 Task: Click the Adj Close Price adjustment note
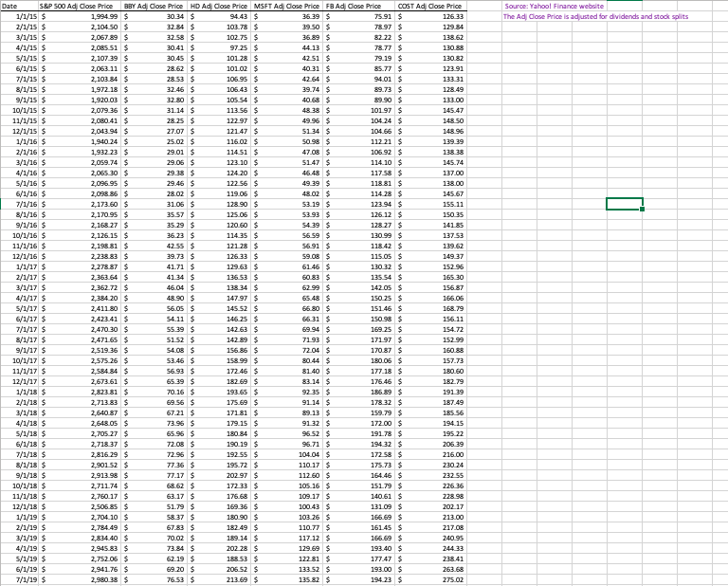click(595, 16)
